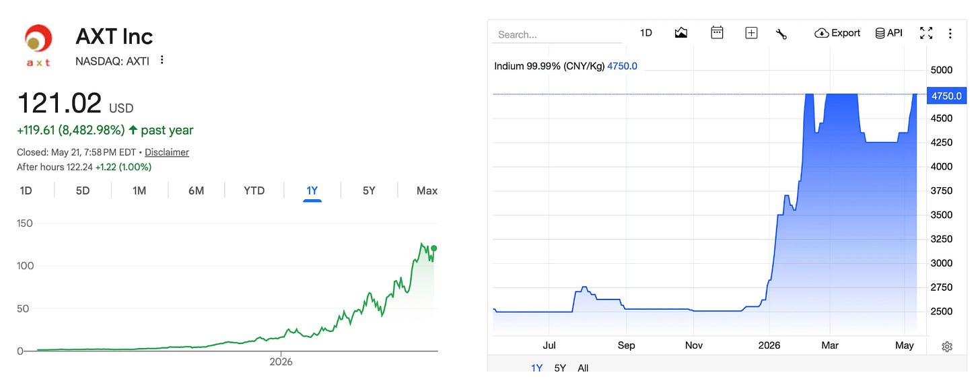Image resolution: width=980 pixels, height=381 pixels.
Task: Show All history on indium chart
Action: [583, 368]
